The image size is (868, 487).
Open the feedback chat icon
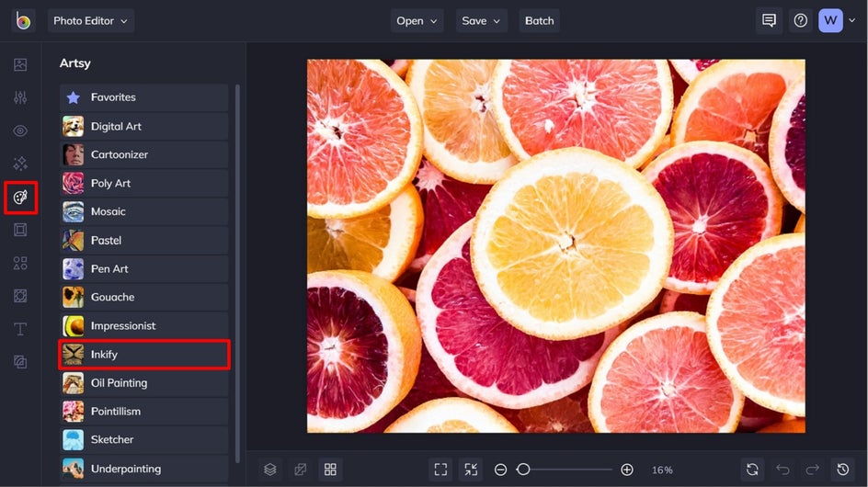tap(769, 21)
